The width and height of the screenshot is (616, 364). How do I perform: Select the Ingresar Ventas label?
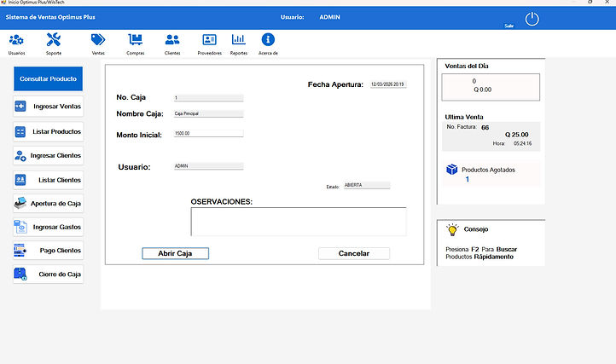click(x=57, y=106)
